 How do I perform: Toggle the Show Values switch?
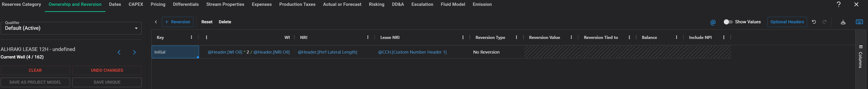[728, 22]
